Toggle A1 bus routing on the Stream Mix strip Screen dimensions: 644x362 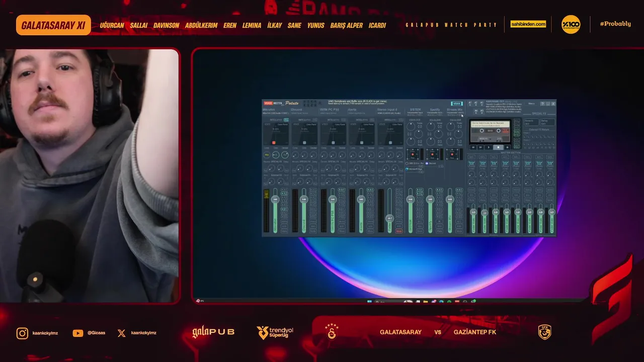459,190
